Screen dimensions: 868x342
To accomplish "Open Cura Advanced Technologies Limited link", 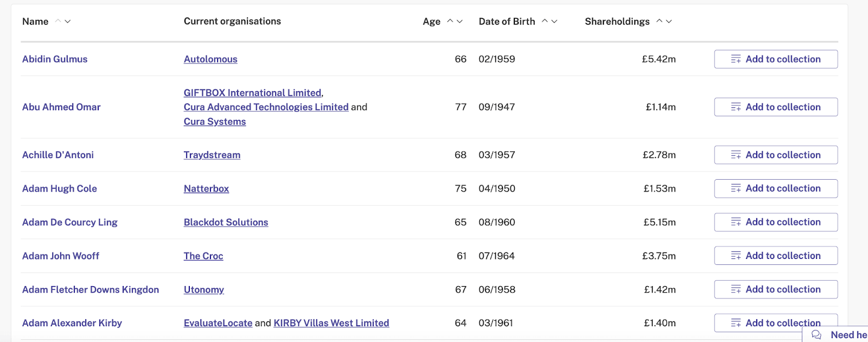I will tap(266, 107).
